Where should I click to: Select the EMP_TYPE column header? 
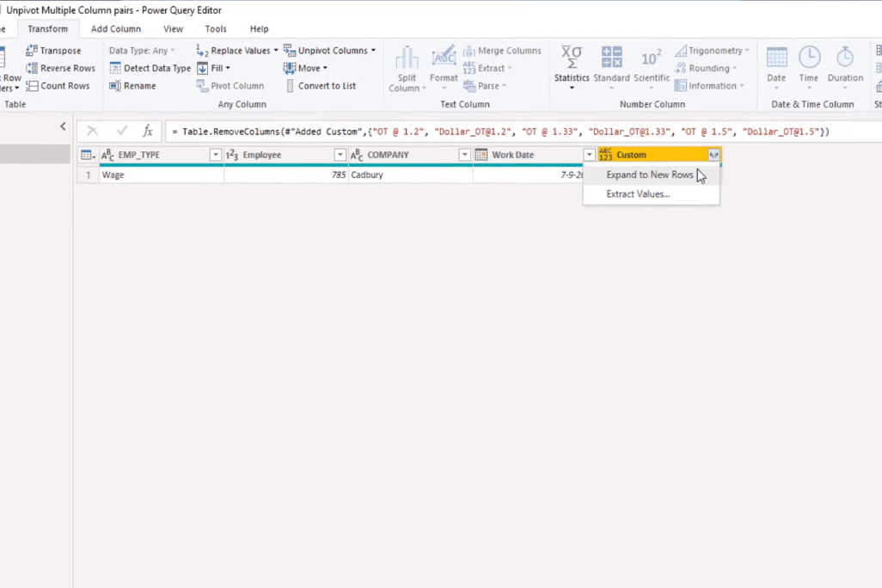pos(139,155)
